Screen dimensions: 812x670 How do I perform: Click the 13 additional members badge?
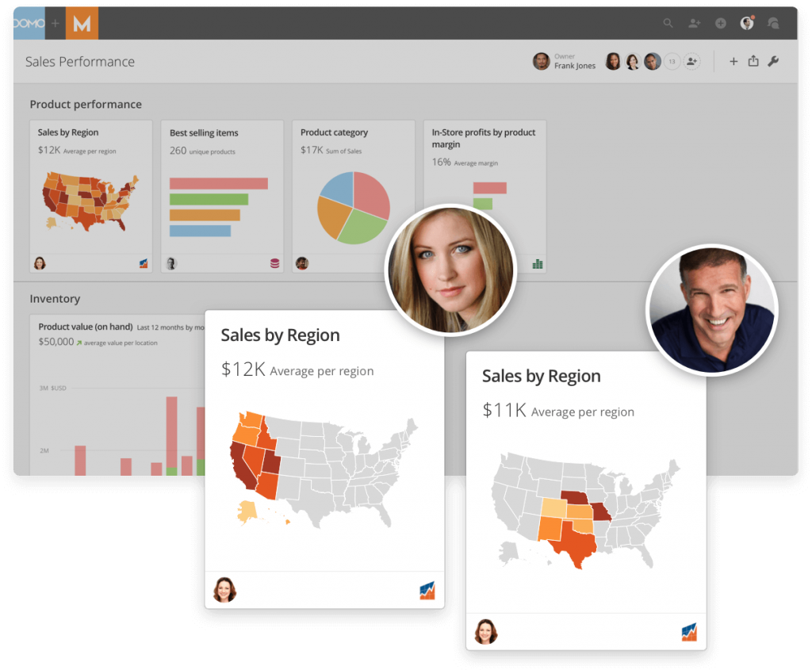[x=672, y=62]
